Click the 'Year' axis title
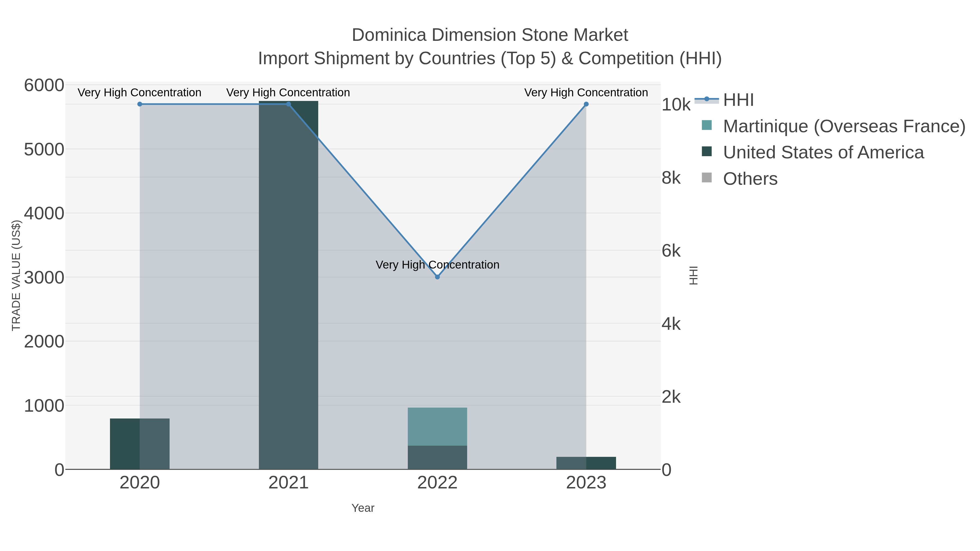Screen dimensions: 980x551 pos(363,508)
